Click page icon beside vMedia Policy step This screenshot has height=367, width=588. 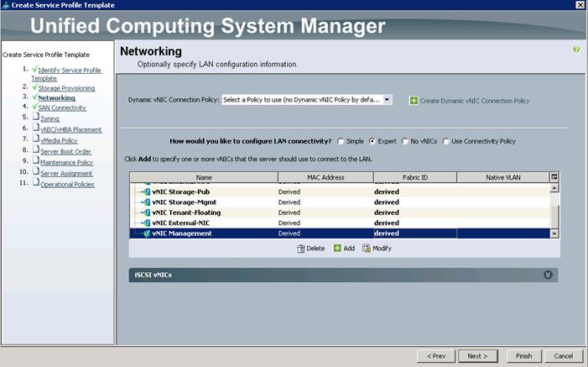tap(35, 139)
